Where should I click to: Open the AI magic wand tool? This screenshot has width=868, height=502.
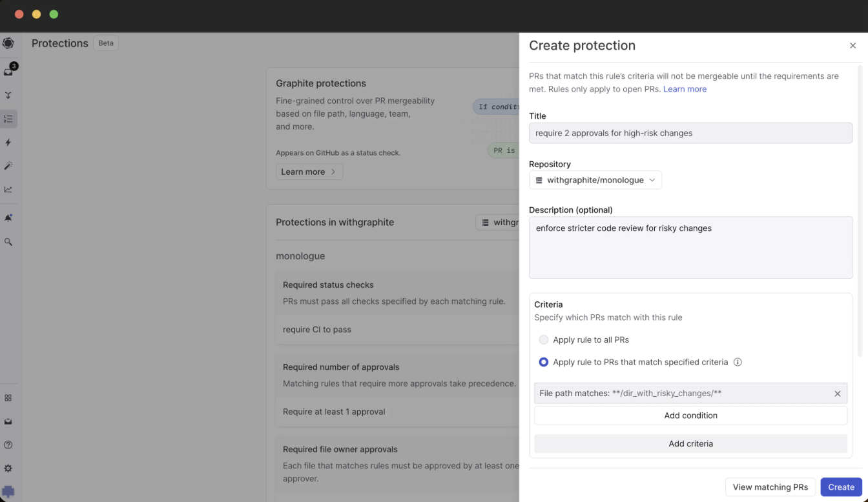click(x=8, y=166)
